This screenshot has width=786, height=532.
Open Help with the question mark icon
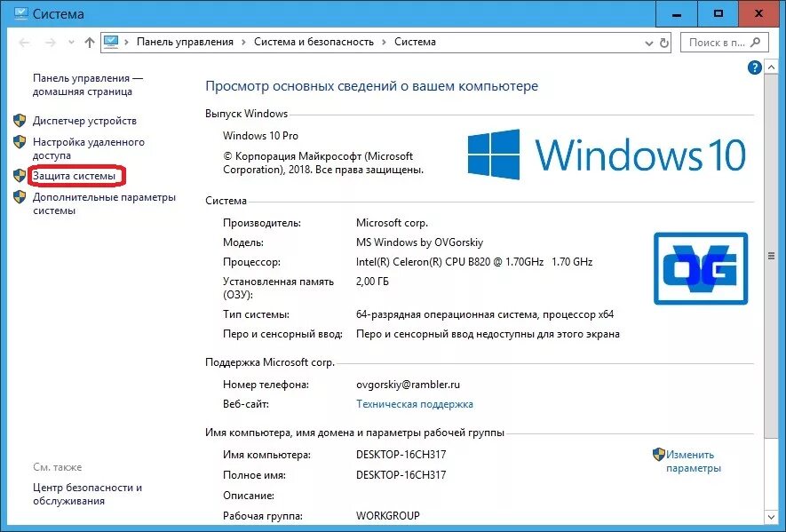point(754,67)
